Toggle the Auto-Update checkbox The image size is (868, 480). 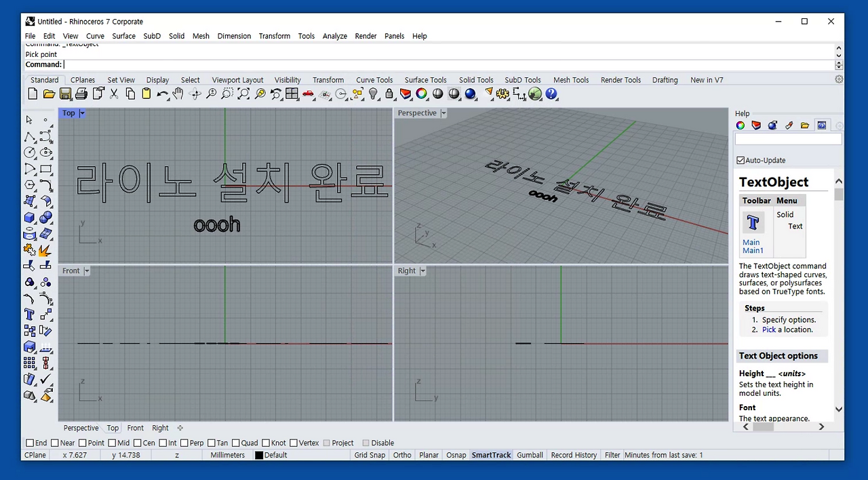[741, 160]
